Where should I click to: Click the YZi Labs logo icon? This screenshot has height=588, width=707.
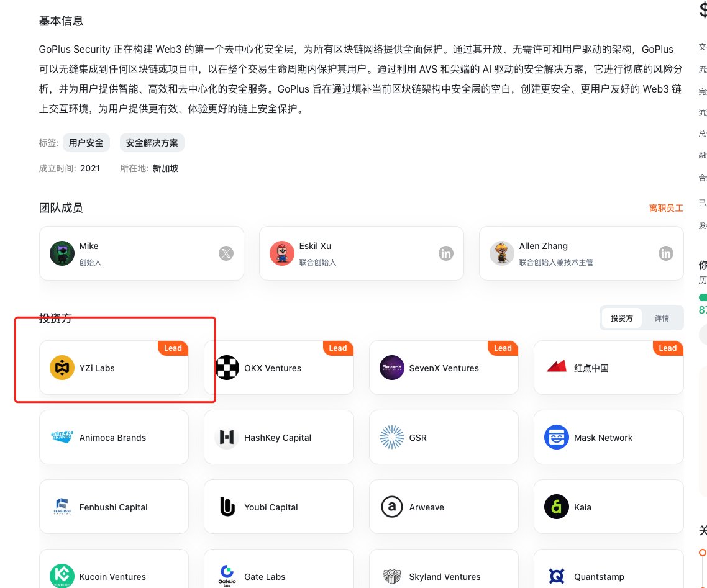point(62,368)
